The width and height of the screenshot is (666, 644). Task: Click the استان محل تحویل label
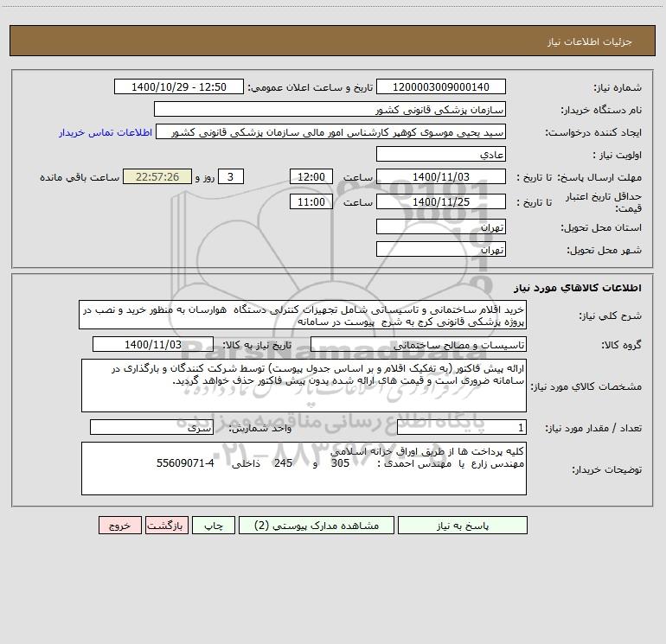click(x=601, y=228)
